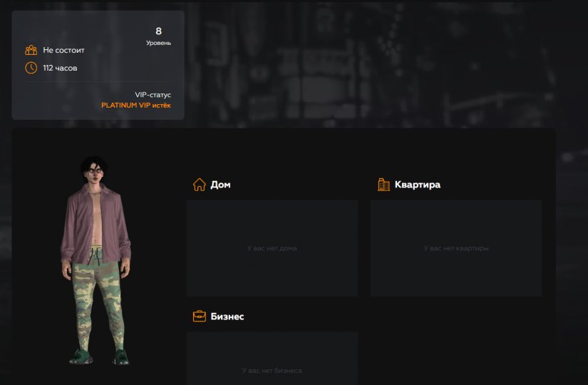Click the empty 'У вас нет квартиры' panel
588x385 pixels.
[x=456, y=248]
